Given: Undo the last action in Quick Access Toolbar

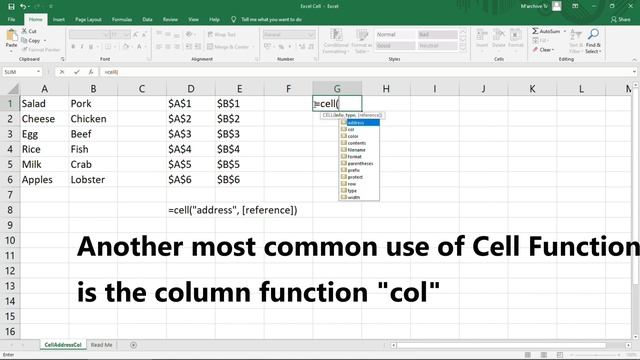Looking at the screenshot, I should tap(23, 6).
